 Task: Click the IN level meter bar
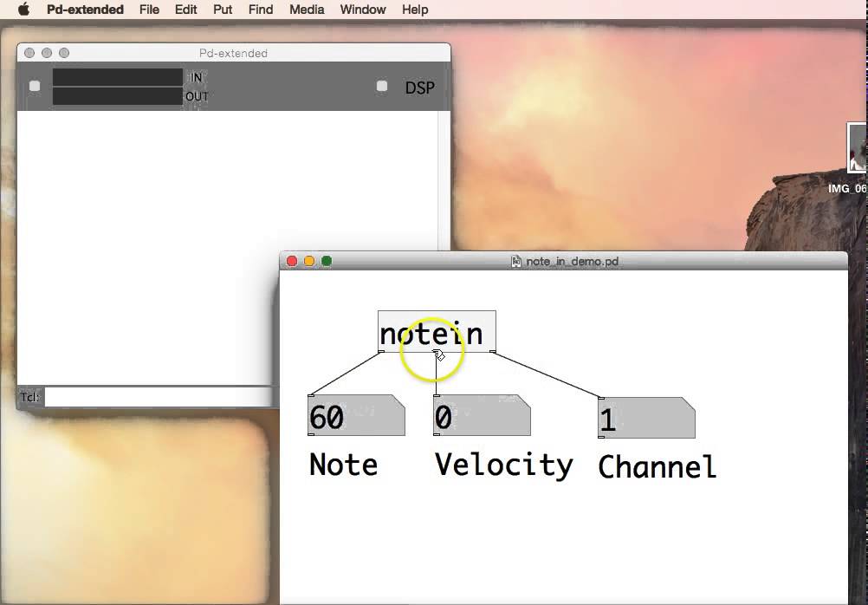117,77
